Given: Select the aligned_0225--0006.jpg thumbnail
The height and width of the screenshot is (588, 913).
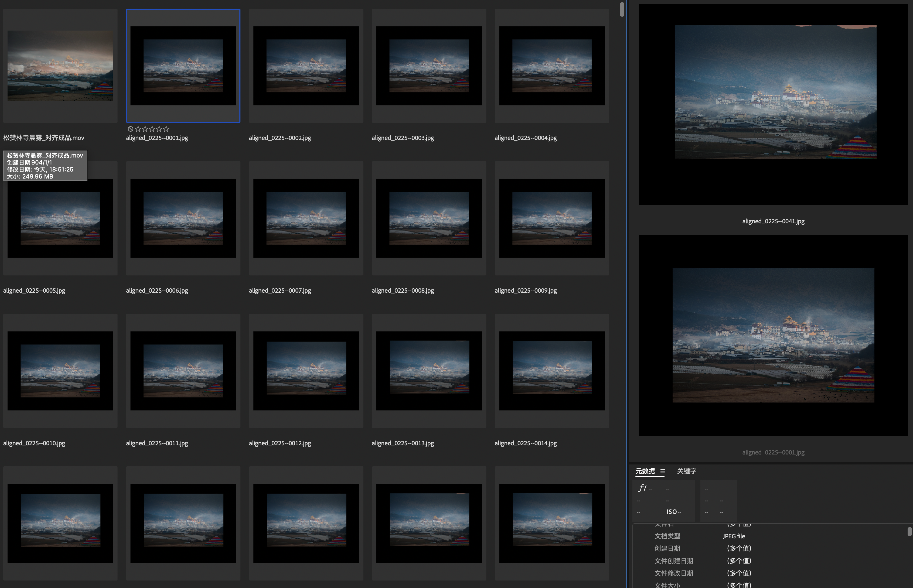Looking at the screenshot, I should tap(183, 218).
